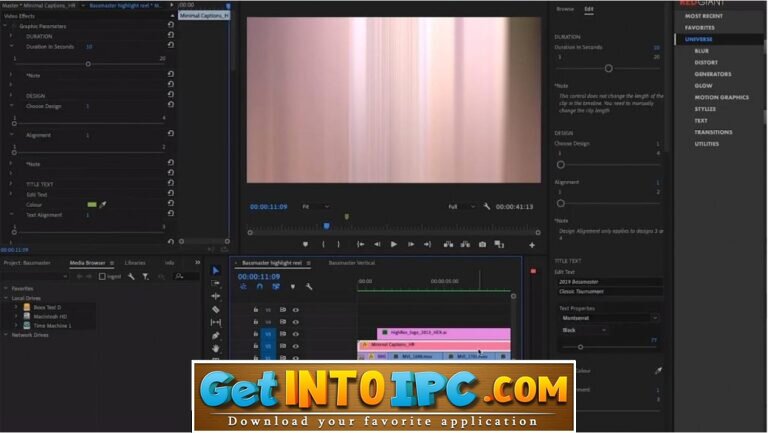Toggle Linked Selection in timeline

(276, 287)
